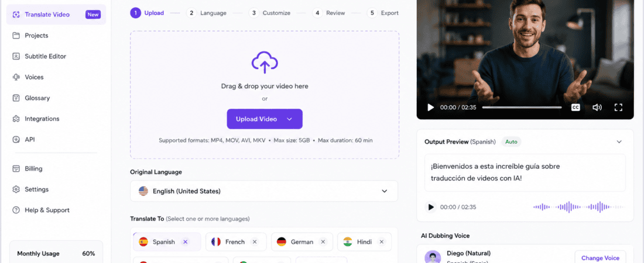Open Billing page label
This screenshot has height=263, width=644.
(33, 169)
